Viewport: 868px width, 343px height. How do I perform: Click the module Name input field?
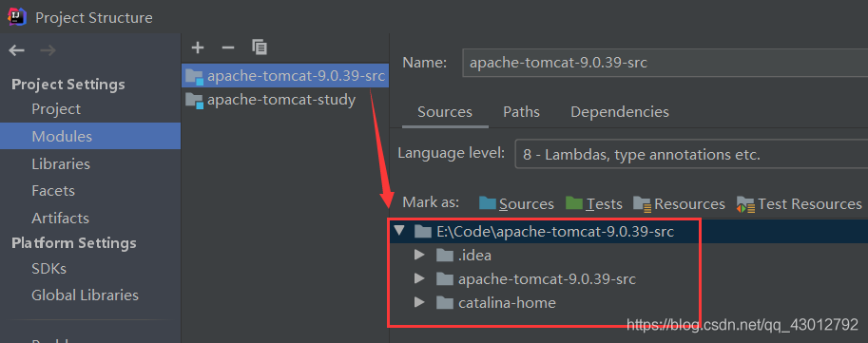point(665,63)
